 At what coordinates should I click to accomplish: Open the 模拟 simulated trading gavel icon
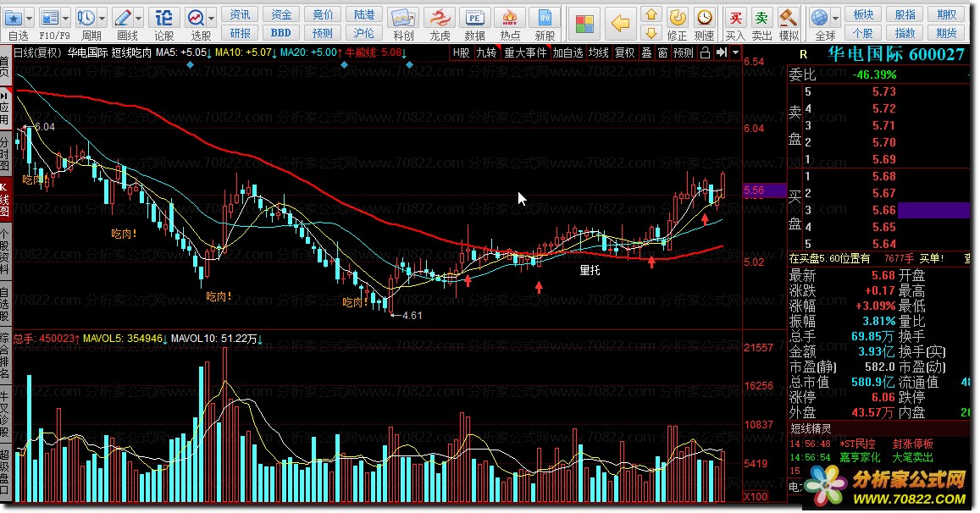789,18
